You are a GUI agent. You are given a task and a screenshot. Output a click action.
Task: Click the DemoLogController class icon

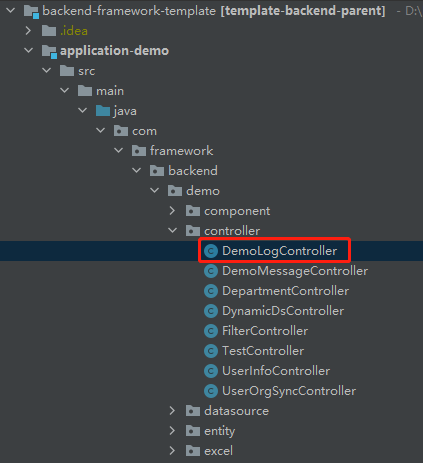(211, 251)
